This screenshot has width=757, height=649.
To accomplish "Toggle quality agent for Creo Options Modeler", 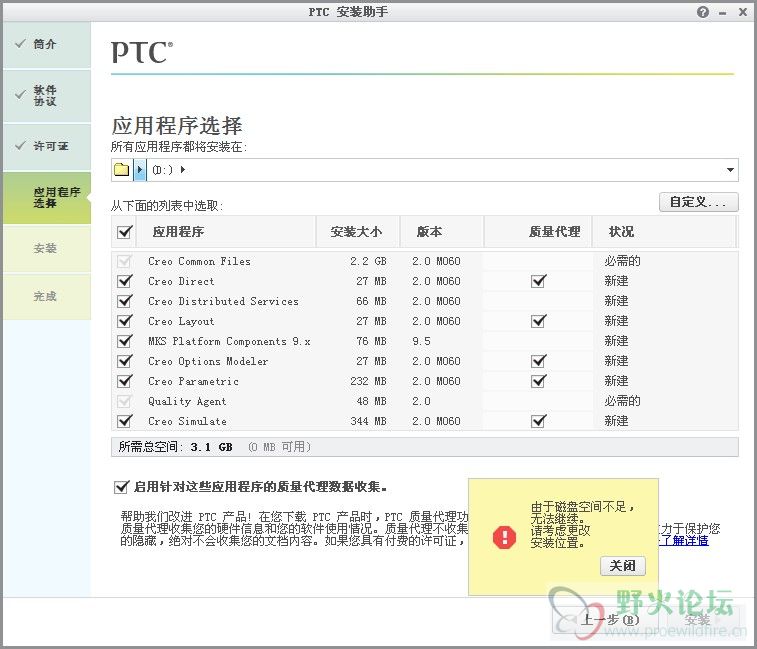I will tap(538, 361).
